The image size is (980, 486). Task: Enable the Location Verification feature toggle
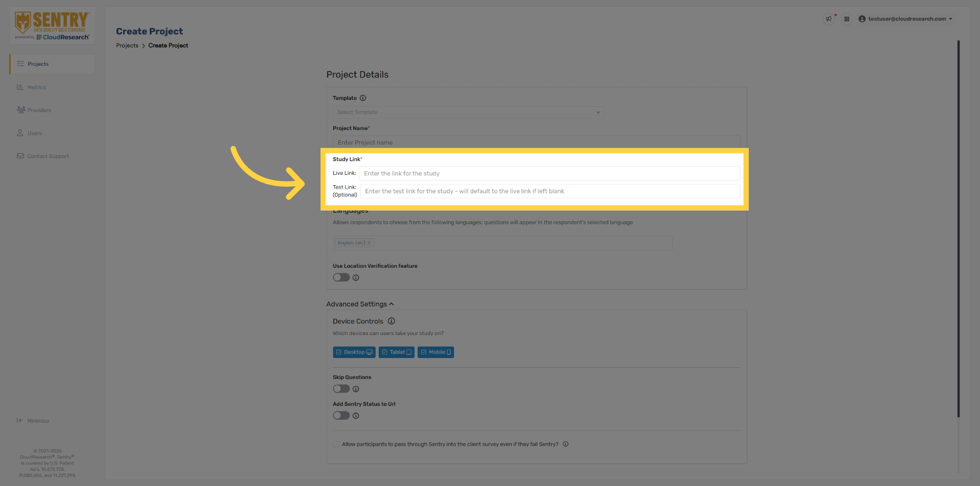tap(341, 277)
